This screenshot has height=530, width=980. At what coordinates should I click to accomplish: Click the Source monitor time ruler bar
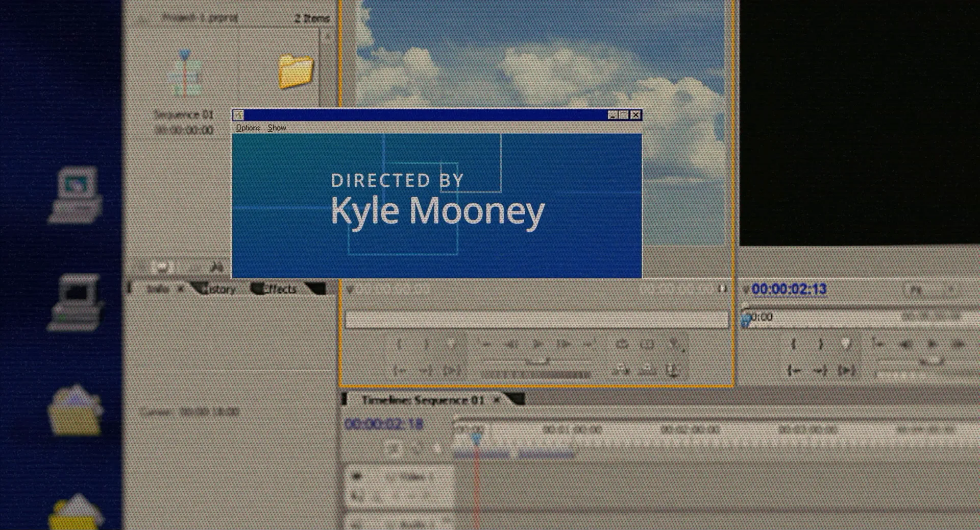click(536, 320)
